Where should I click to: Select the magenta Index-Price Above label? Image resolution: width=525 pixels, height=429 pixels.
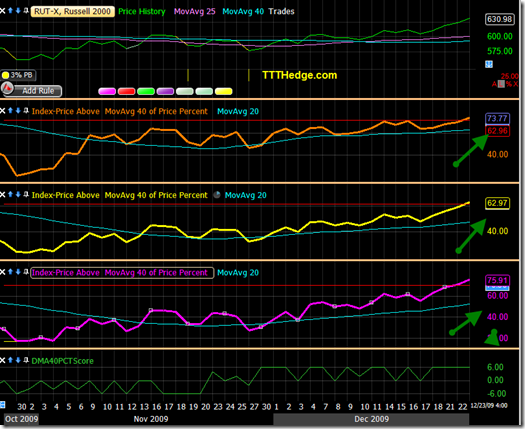(66, 273)
